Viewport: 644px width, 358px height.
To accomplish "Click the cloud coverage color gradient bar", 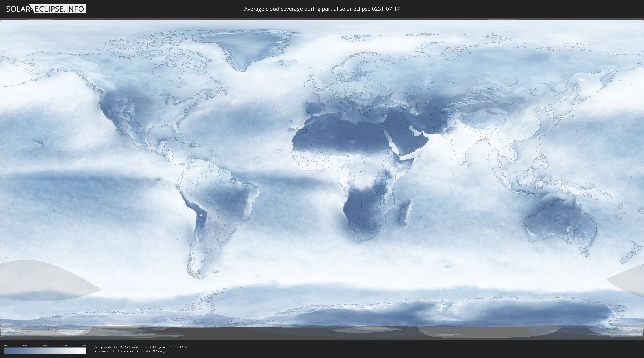I will pyautogui.click(x=45, y=350).
